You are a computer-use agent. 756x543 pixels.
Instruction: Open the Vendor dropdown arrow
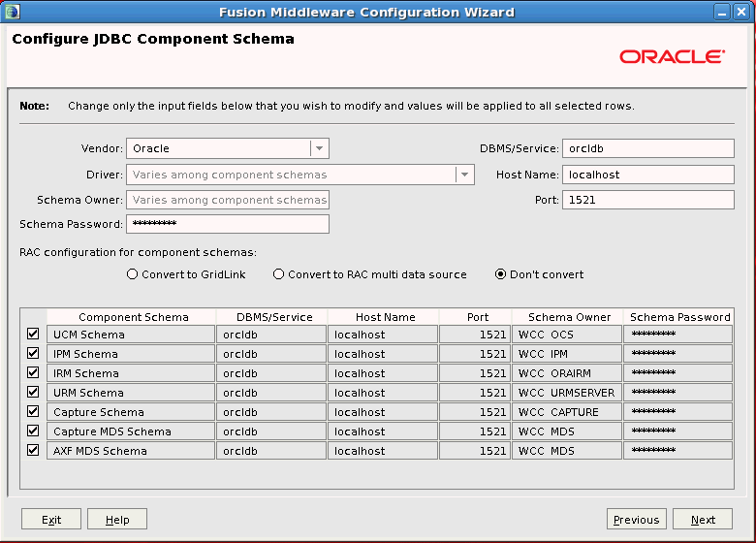[x=319, y=148]
